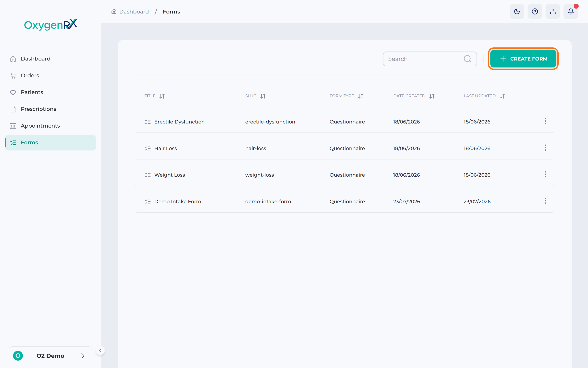Click the slug hair-loss

pyautogui.click(x=256, y=148)
